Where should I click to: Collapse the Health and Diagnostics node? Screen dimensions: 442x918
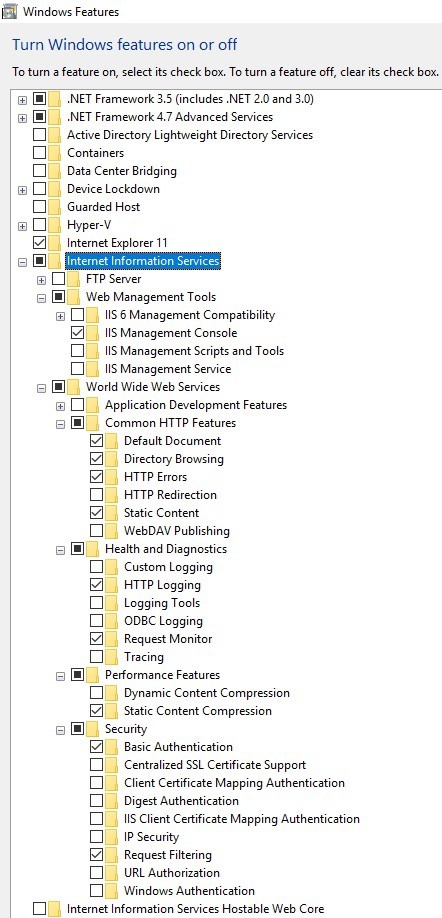[x=60, y=550]
